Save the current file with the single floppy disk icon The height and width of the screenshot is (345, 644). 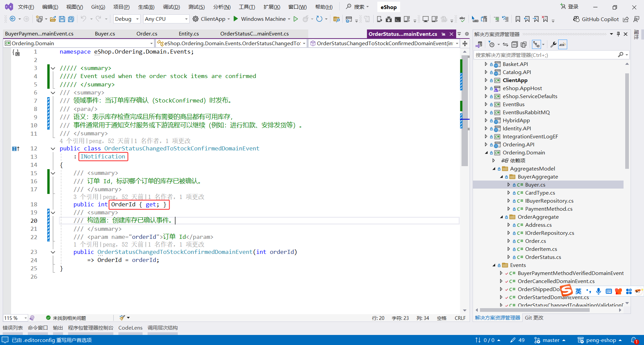click(62, 19)
